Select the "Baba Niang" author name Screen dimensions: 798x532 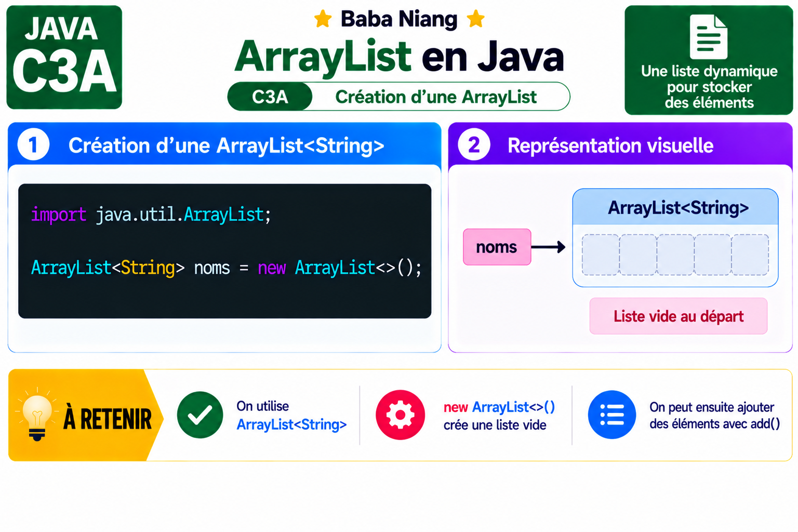pyautogui.click(x=399, y=19)
